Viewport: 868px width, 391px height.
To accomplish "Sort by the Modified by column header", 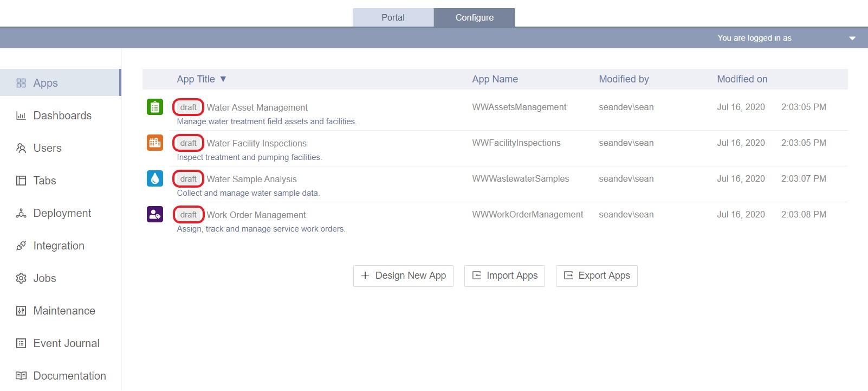I will click(x=624, y=79).
